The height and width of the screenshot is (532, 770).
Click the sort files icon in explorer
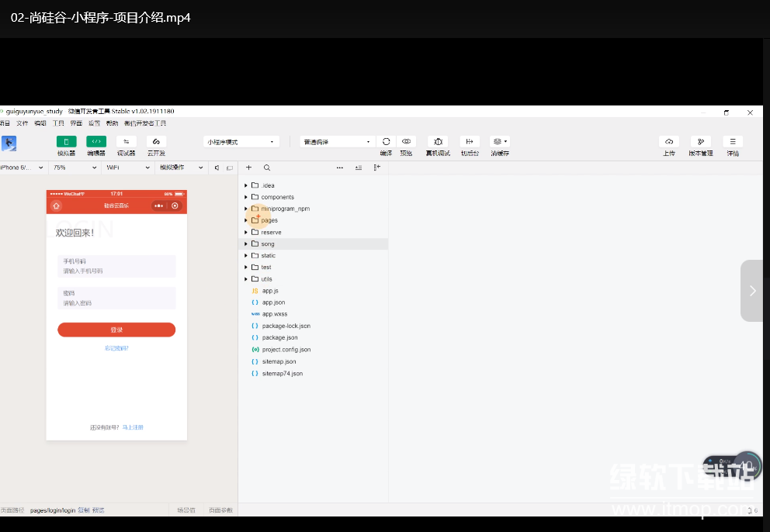[x=359, y=168]
